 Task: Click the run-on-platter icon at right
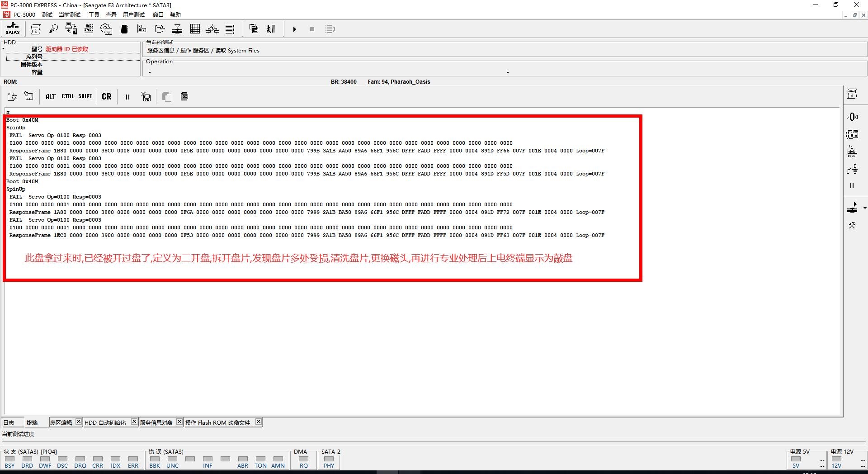[x=852, y=208]
